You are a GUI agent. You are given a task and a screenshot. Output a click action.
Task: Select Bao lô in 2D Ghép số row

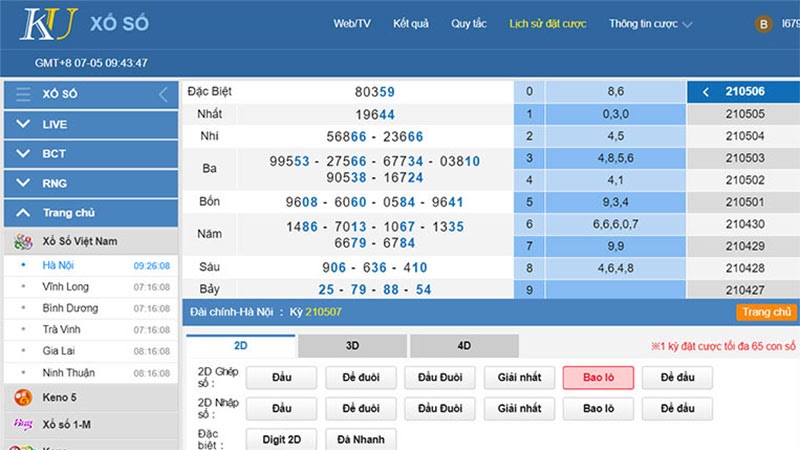[x=598, y=378]
